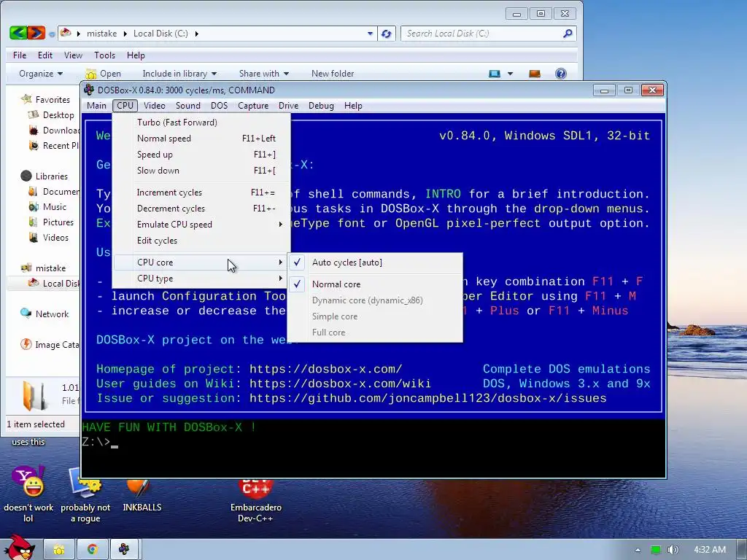747x560 pixels.
Task: Click New folder in Explorer toolbar
Action: click(x=333, y=74)
